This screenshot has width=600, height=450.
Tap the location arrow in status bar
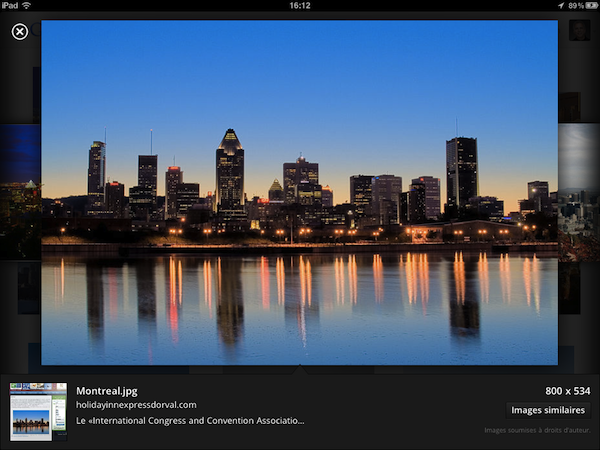pos(561,5)
